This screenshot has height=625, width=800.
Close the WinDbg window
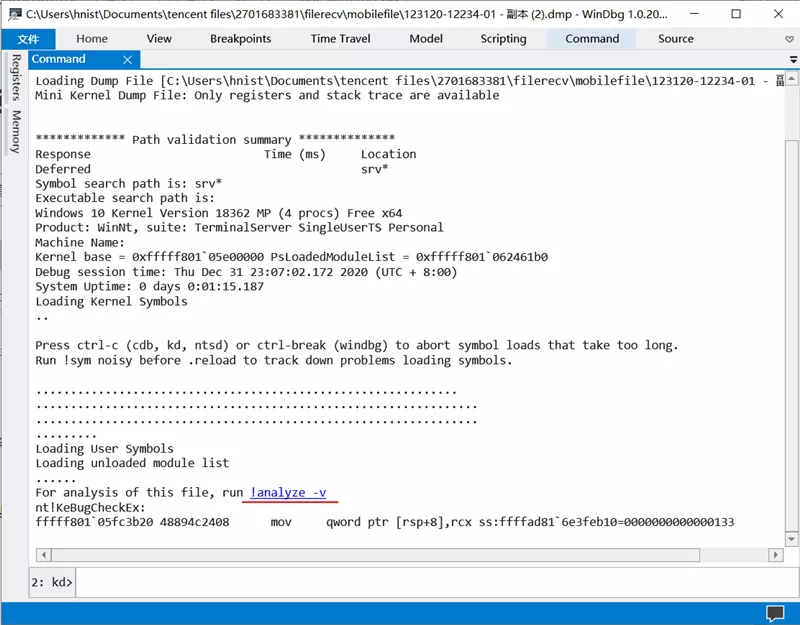(x=778, y=14)
